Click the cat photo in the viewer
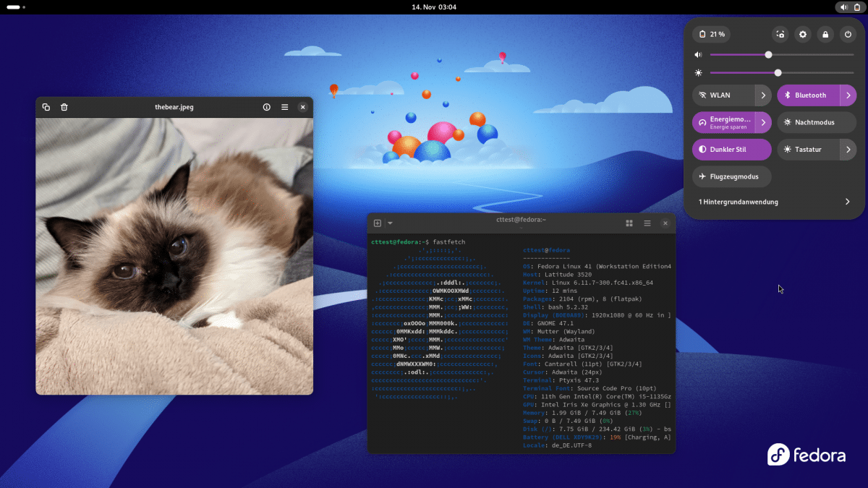 (174, 256)
